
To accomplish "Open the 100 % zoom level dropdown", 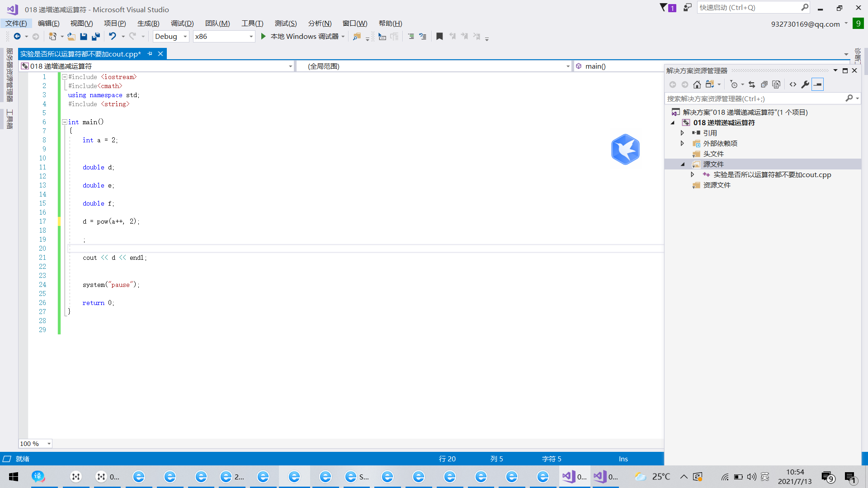I will tap(35, 444).
